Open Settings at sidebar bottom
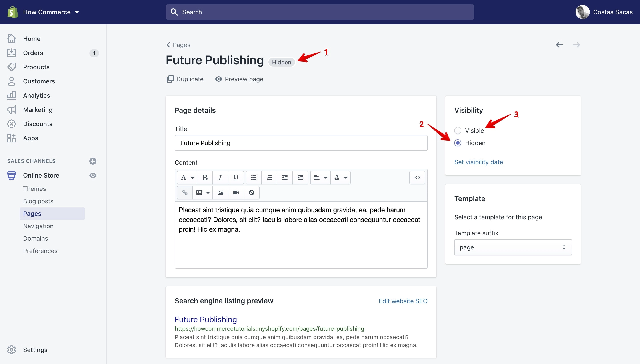640x364 pixels. point(35,350)
